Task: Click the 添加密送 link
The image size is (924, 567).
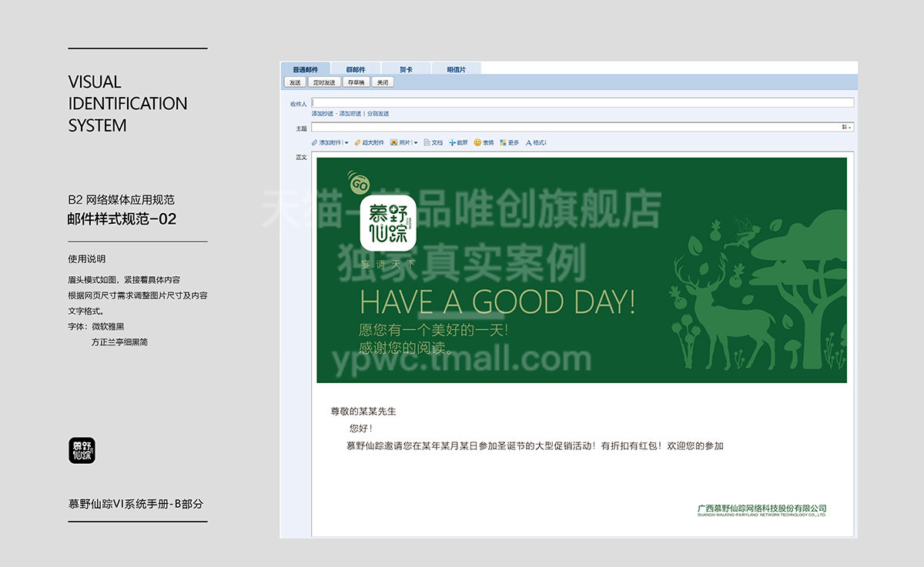Action: click(350, 114)
